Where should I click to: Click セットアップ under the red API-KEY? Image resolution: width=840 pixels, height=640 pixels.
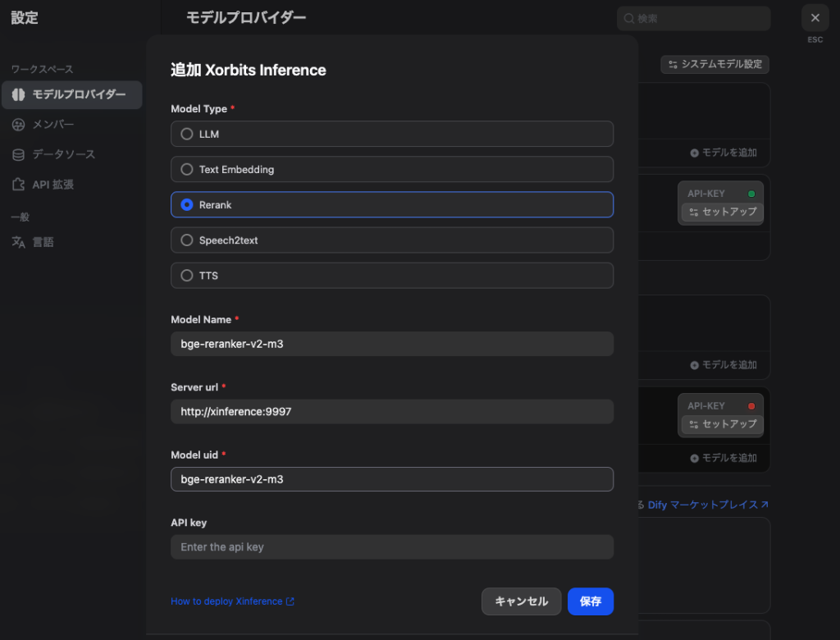pyautogui.click(x=722, y=424)
